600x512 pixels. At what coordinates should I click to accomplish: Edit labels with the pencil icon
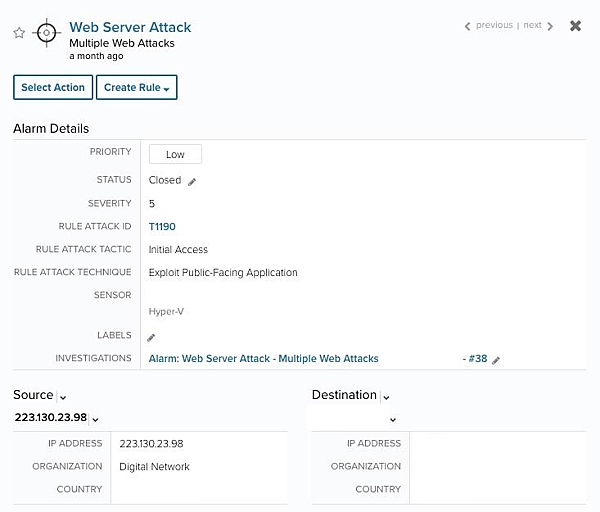152,337
